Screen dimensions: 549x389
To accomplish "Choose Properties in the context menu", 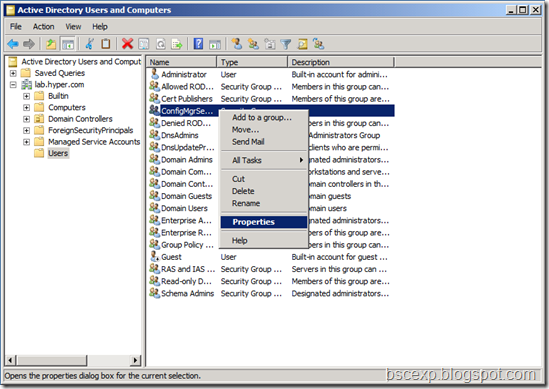I will point(264,222).
